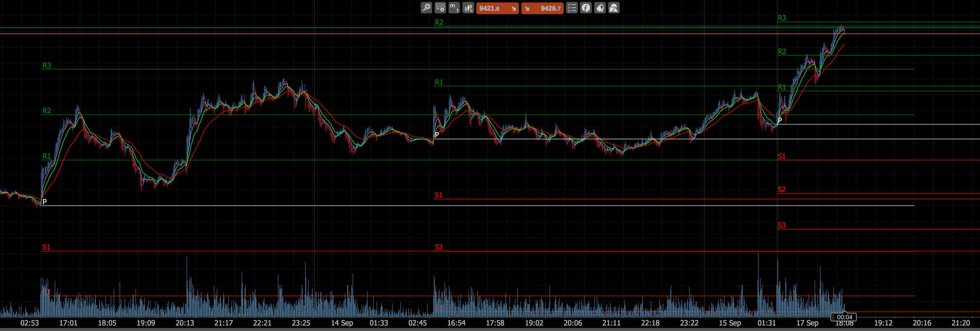Click the '23:25' time axis label
Viewport: 980px width, 331px height.
(301, 323)
